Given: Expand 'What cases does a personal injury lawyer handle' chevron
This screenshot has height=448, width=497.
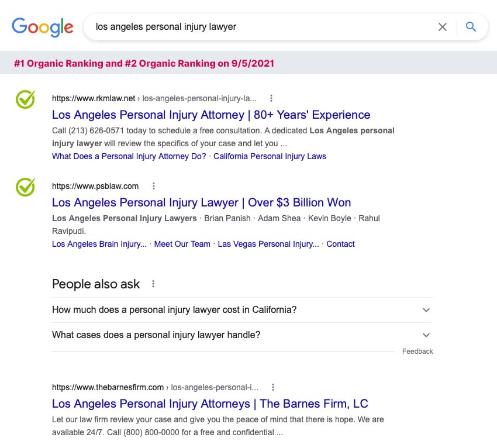Looking at the screenshot, I should coord(426,335).
